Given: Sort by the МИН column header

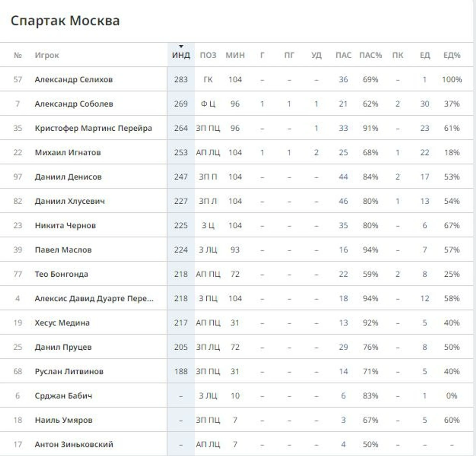Looking at the screenshot, I should [x=235, y=55].
